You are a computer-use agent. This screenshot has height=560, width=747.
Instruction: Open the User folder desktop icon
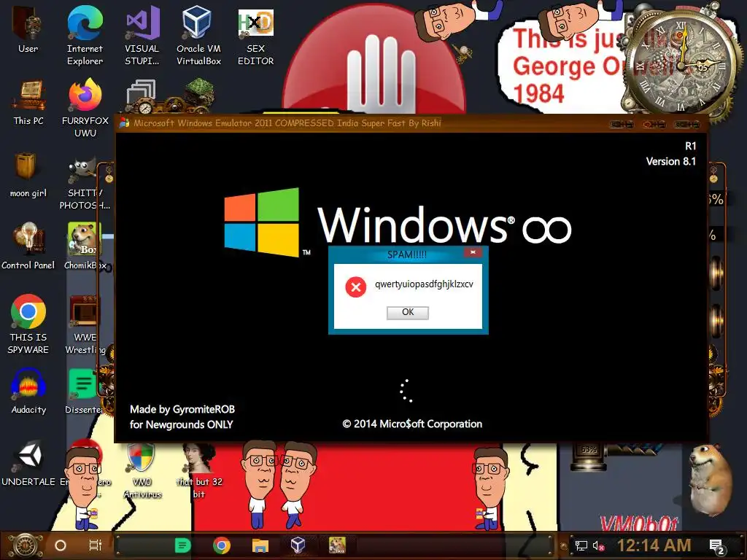[28, 29]
